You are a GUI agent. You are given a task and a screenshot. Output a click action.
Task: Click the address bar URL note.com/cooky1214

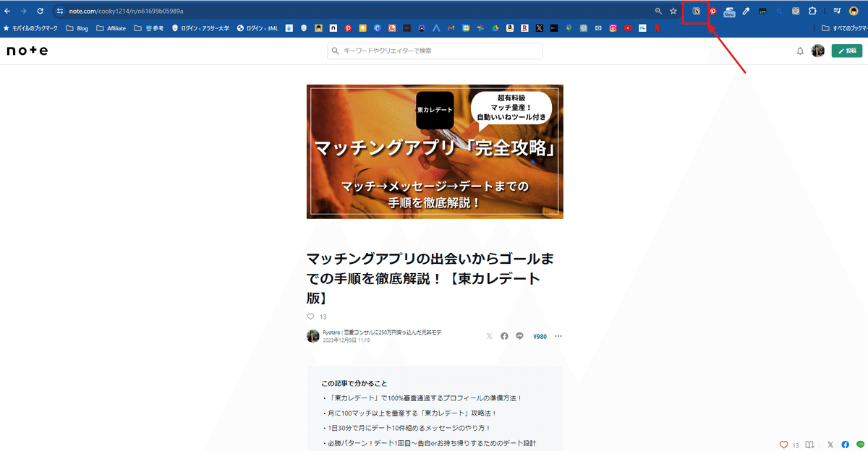tap(126, 12)
